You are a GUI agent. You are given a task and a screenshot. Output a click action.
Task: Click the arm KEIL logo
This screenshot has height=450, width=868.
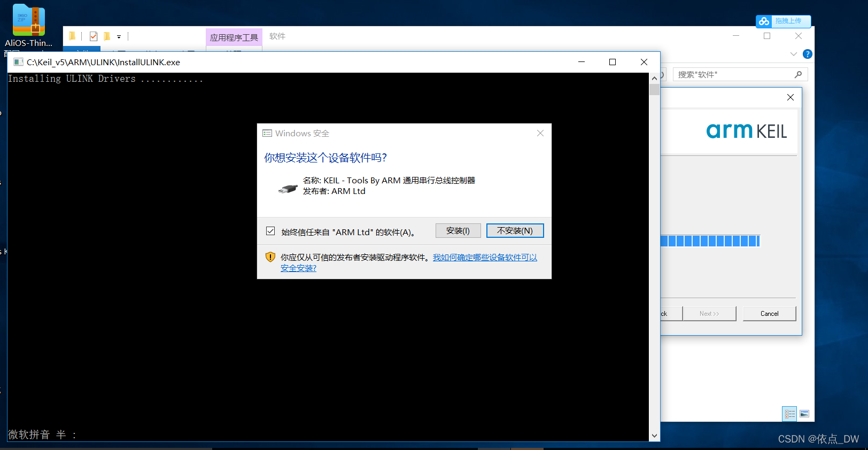(x=747, y=131)
